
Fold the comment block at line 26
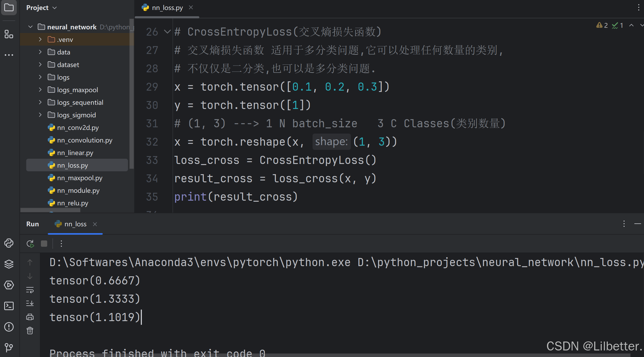coord(167,32)
